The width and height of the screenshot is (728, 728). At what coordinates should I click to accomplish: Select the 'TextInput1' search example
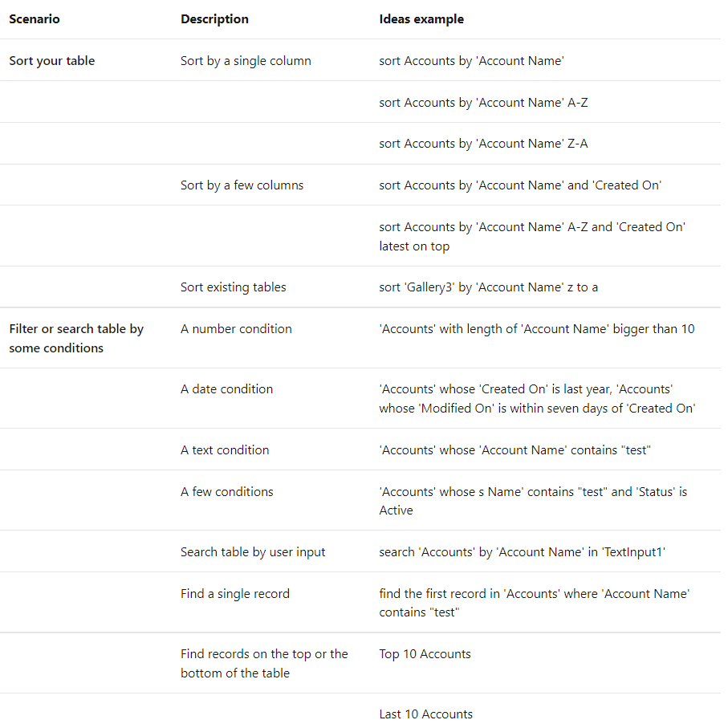click(523, 552)
